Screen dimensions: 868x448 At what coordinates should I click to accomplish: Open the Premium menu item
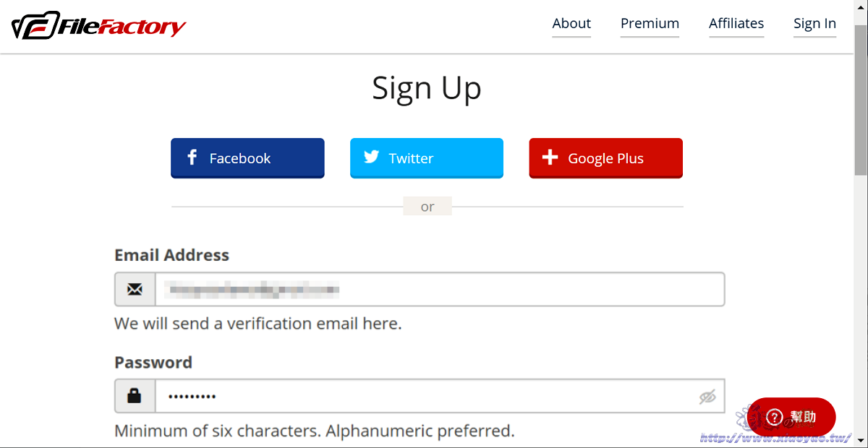[x=650, y=24]
